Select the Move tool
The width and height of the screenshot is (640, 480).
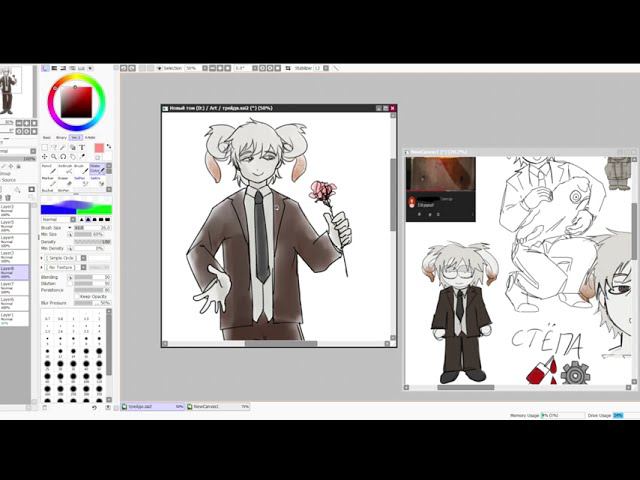(x=44, y=157)
